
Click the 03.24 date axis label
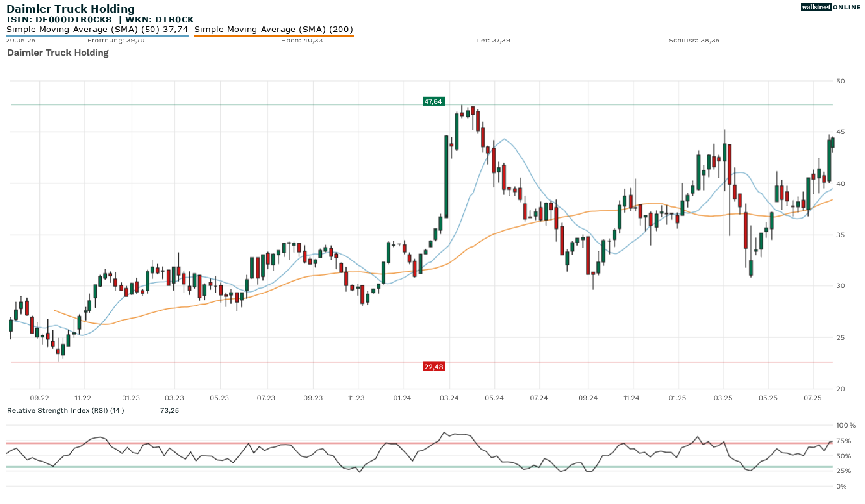[x=449, y=398]
